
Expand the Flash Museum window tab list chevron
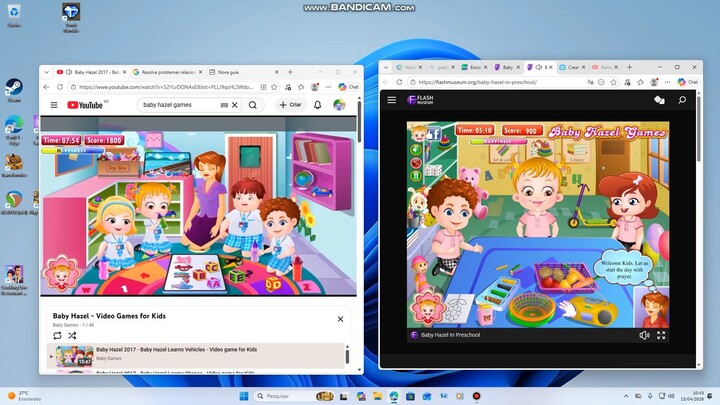[x=386, y=67]
